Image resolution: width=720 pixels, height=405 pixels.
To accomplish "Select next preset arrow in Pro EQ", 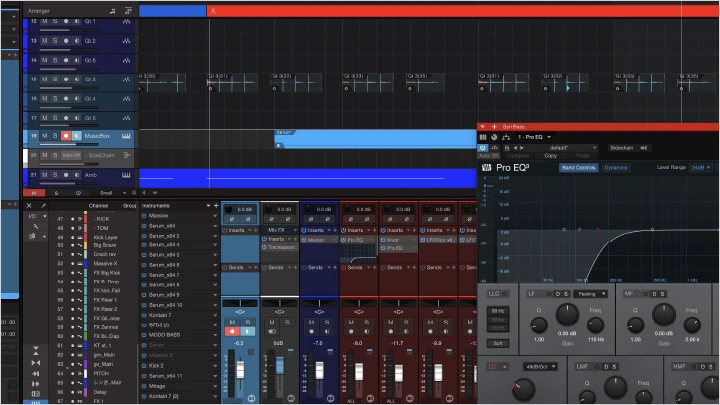I will [x=522, y=148].
